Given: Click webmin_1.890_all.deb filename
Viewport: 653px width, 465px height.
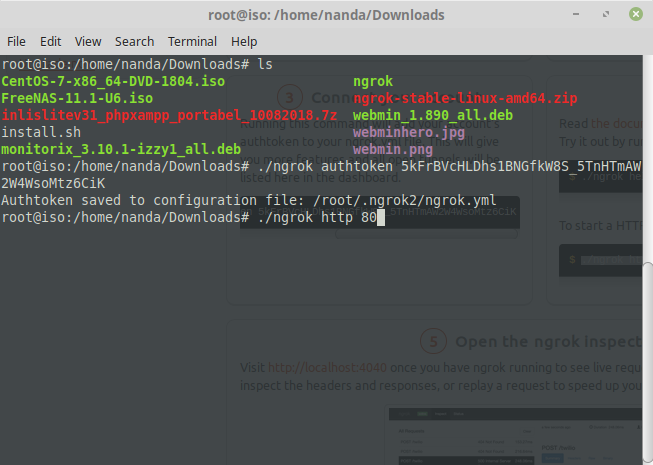Looking at the screenshot, I should (x=433, y=115).
